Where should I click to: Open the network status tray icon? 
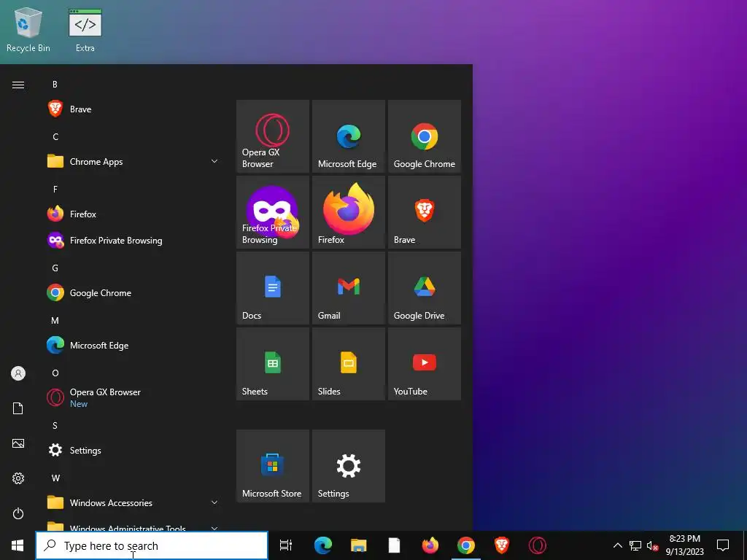pyautogui.click(x=635, y=545)
